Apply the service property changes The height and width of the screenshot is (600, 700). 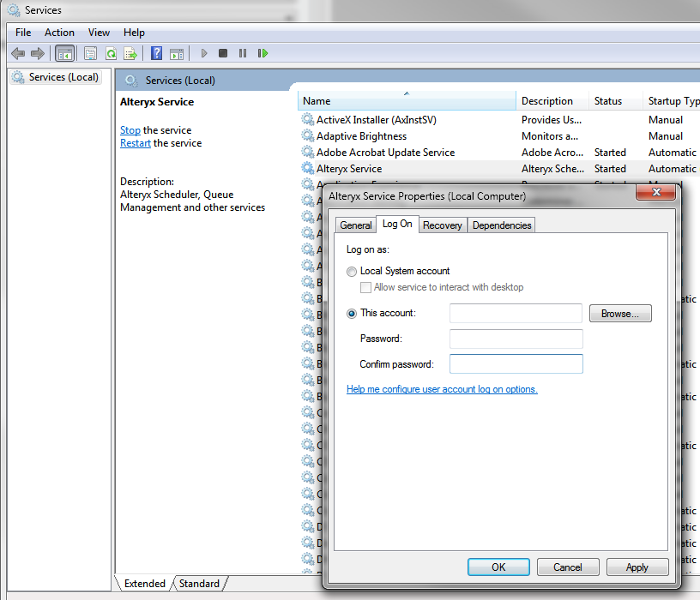click(x=637, y=567)
